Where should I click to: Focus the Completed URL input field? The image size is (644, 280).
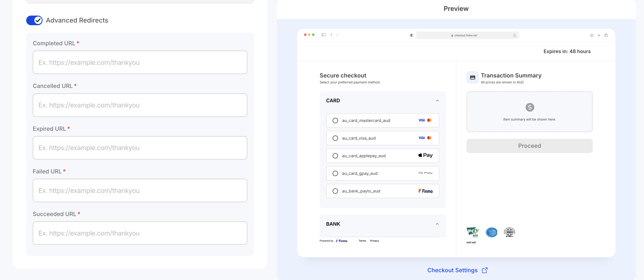(x=140, y=62)
